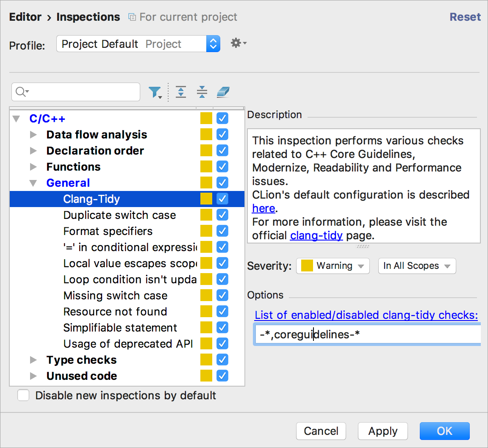Click the eraser reset-to-empty icon
488x448 pixels.
pos(223,92)
